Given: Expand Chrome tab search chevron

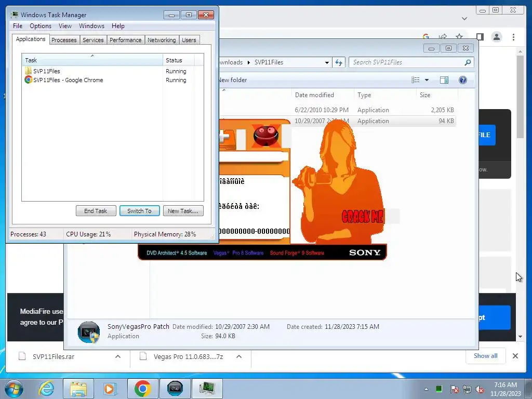Looking at the screenshot, I should click(x=464, y=19).
